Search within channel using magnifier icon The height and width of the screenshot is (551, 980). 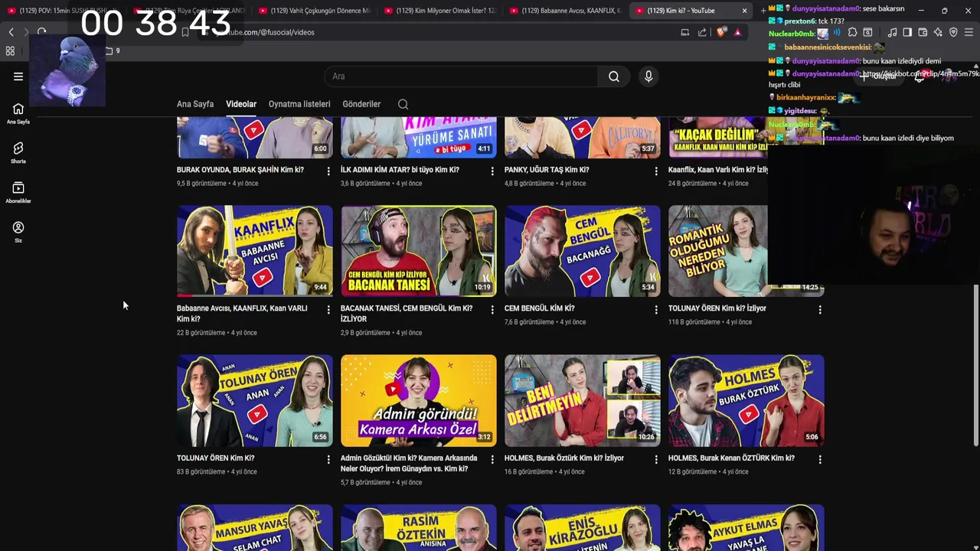403,104
